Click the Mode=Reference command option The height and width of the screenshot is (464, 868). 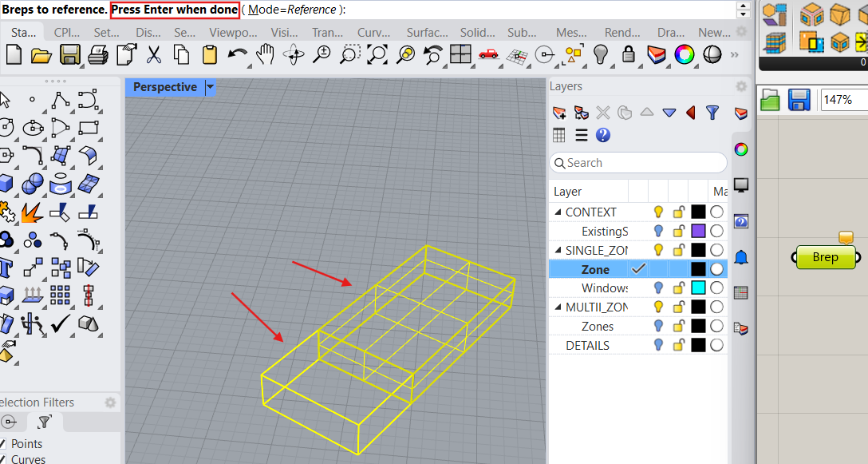(292, 10)
